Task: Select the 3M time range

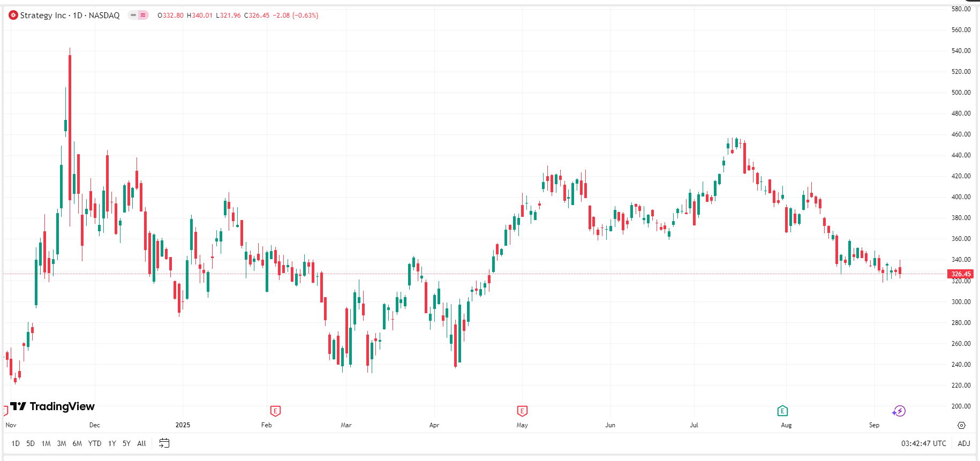Action: coord(62,443)
